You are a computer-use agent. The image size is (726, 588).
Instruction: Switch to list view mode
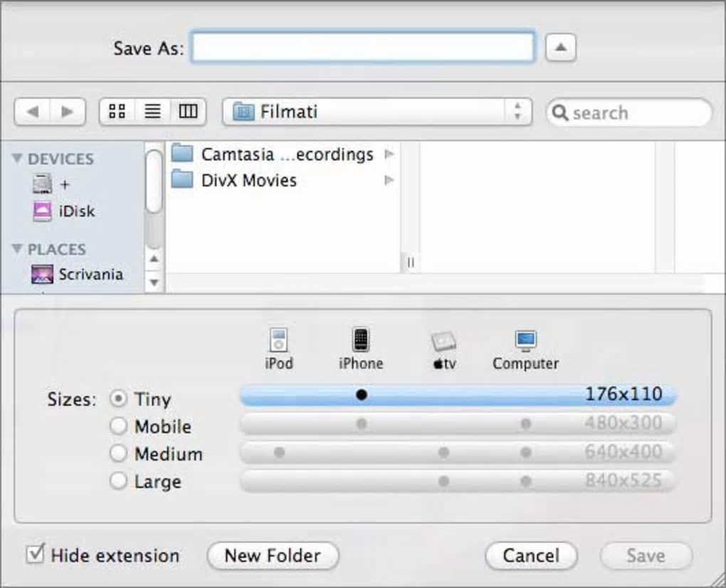[x=152, y=112]
